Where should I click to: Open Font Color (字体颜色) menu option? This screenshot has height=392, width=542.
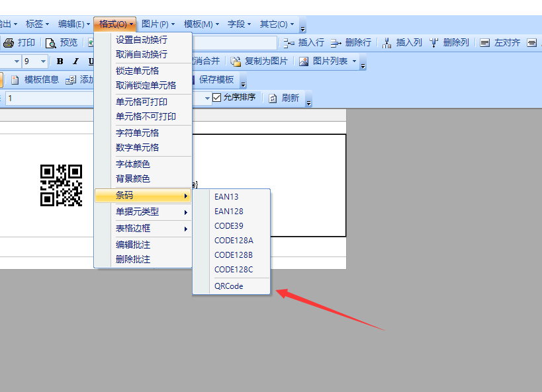point(133,164)
